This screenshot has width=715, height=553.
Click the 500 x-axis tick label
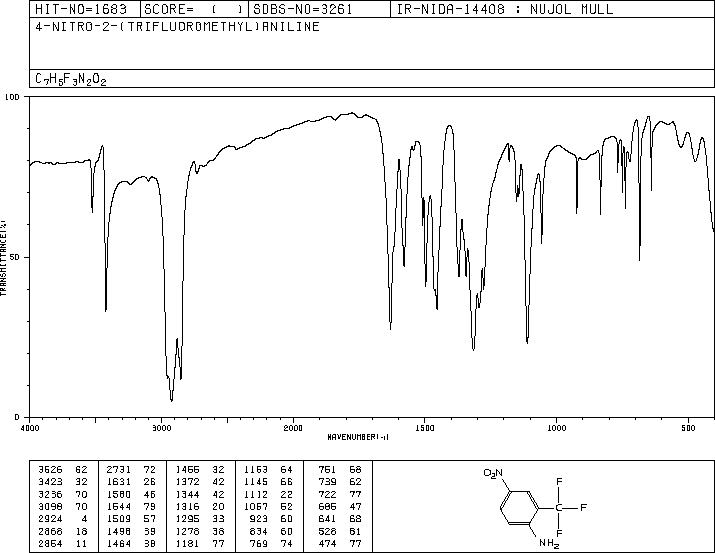[688, 428]
